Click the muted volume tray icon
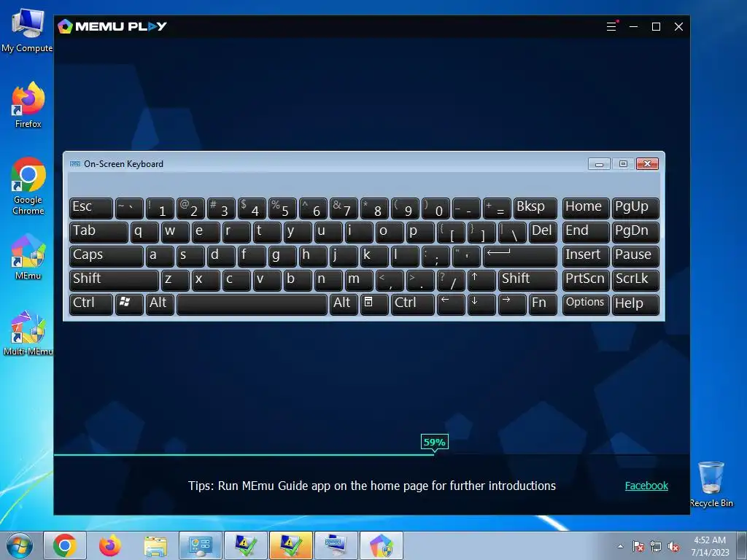 (x=673, y=546)
